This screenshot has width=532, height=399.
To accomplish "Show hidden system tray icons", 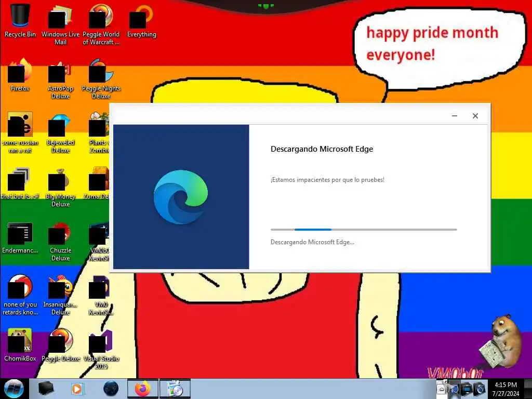I will (442, 389).
